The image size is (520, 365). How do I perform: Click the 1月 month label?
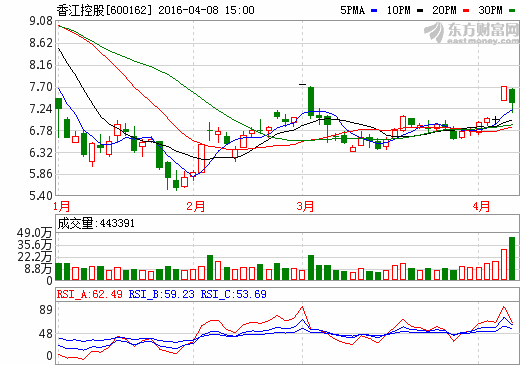62,206
